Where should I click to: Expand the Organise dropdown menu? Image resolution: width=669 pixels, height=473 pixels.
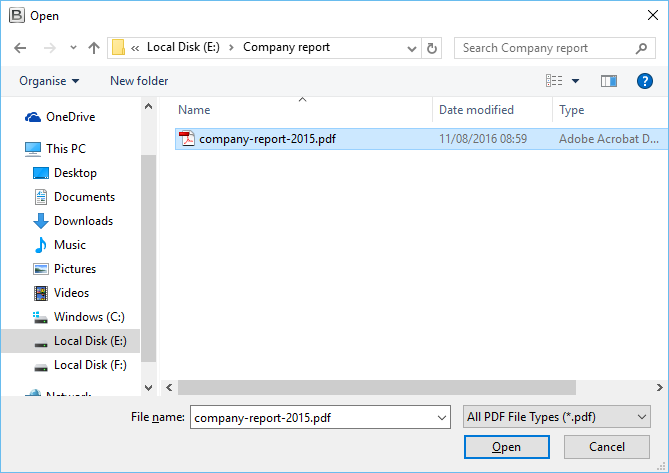(x=49, y=81)
